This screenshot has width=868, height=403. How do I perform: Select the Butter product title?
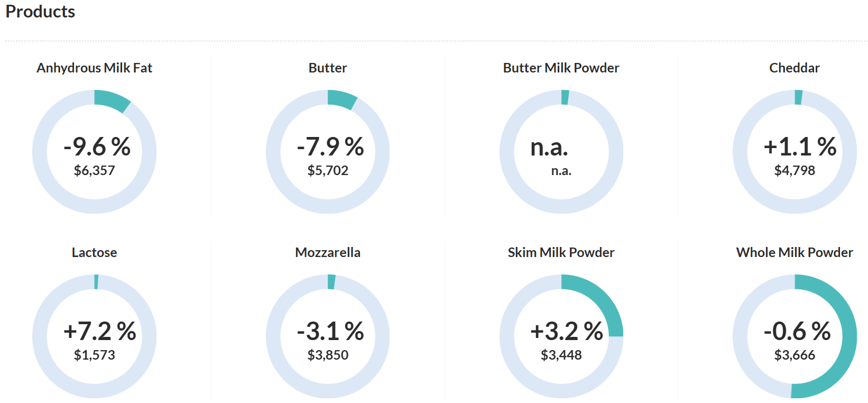tap(328, 68)
